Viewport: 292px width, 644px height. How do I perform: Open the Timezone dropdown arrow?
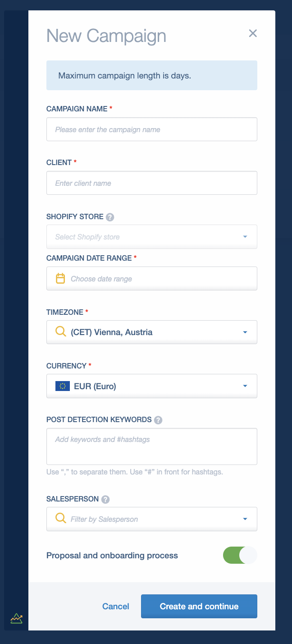tap(245, 332)
